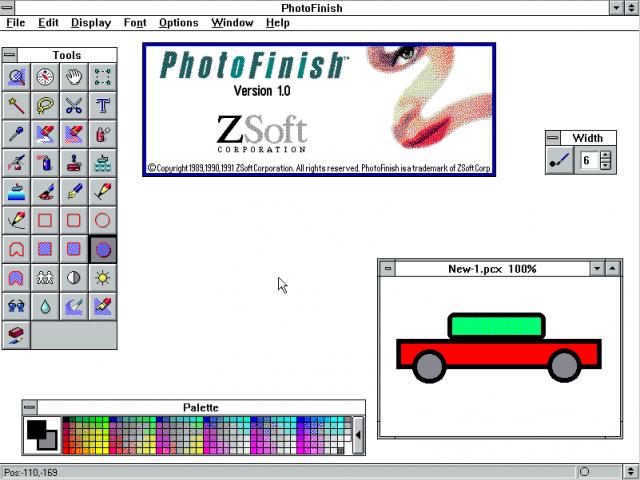Select the sun-shaped Brightness tool
This screenshot has height=480, width=640.
click(x=103, y=277)
